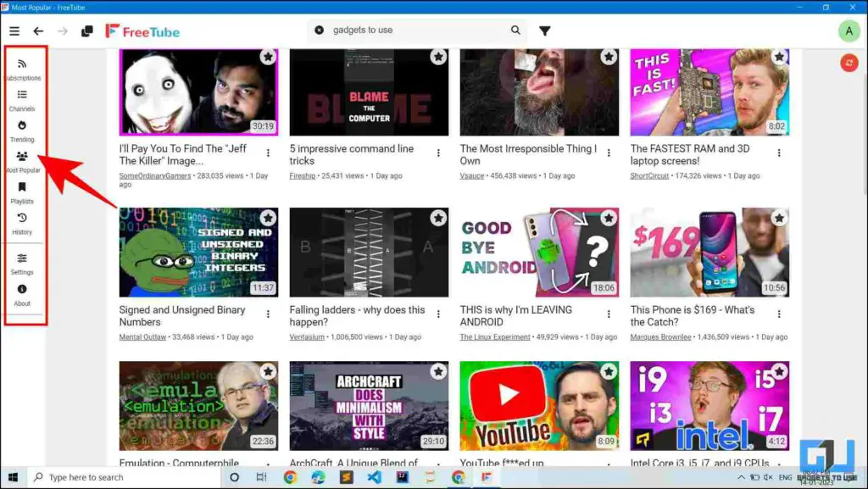Open the Windows Start menu

click(x=14, y=477)
